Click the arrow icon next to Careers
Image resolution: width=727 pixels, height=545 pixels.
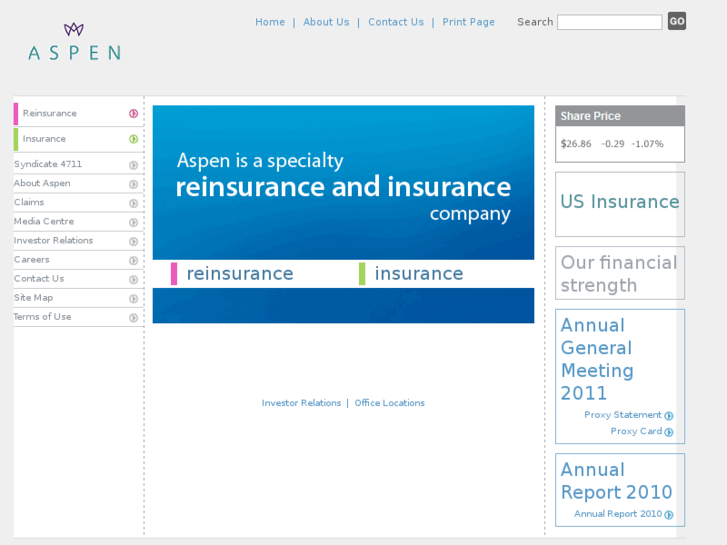click(x=134, y=260)
